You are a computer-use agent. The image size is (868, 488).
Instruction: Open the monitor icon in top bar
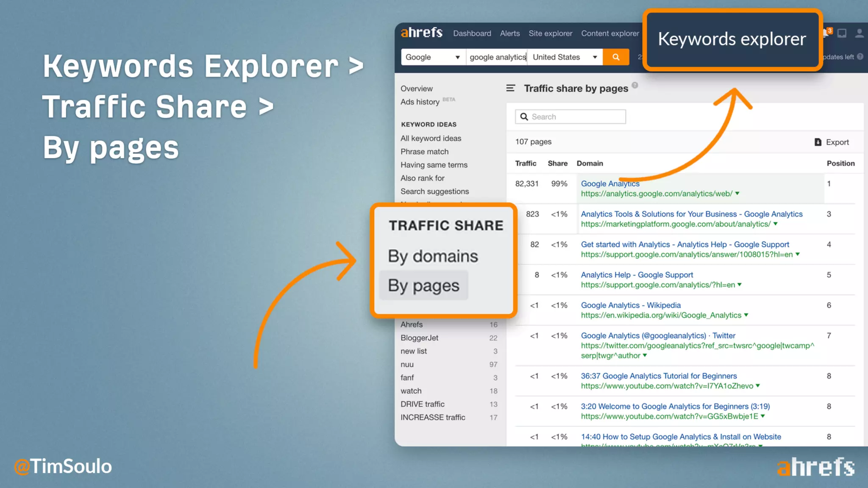tap(842, 33)
